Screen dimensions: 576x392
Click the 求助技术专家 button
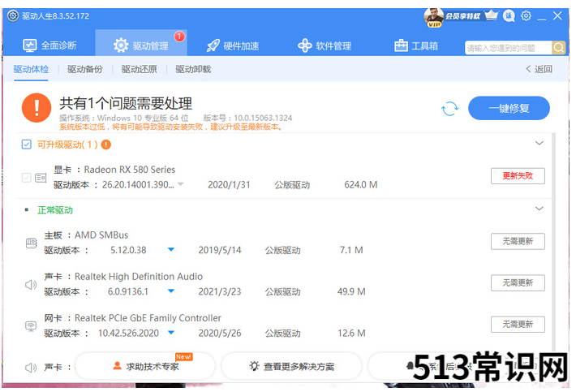coord(144,366)
